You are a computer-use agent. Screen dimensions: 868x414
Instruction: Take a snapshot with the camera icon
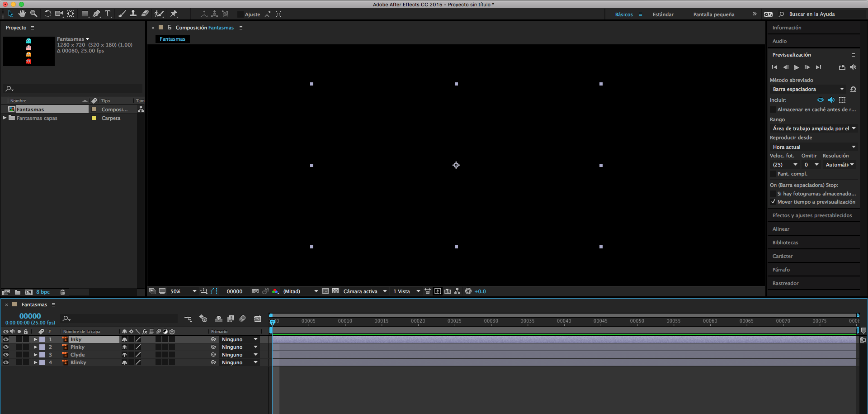point(255,291)
